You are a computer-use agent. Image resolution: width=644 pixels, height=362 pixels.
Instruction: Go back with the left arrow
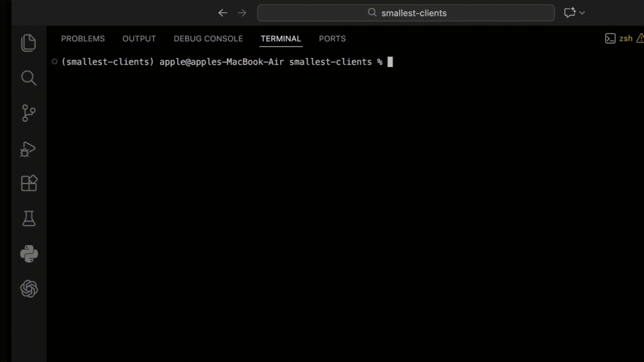click(223, 13)
